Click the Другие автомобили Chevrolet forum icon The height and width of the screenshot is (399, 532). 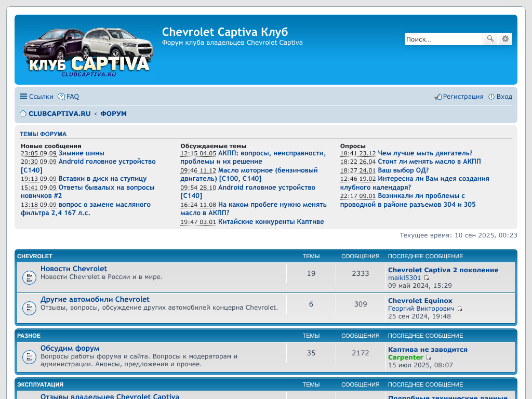point(29,308)
